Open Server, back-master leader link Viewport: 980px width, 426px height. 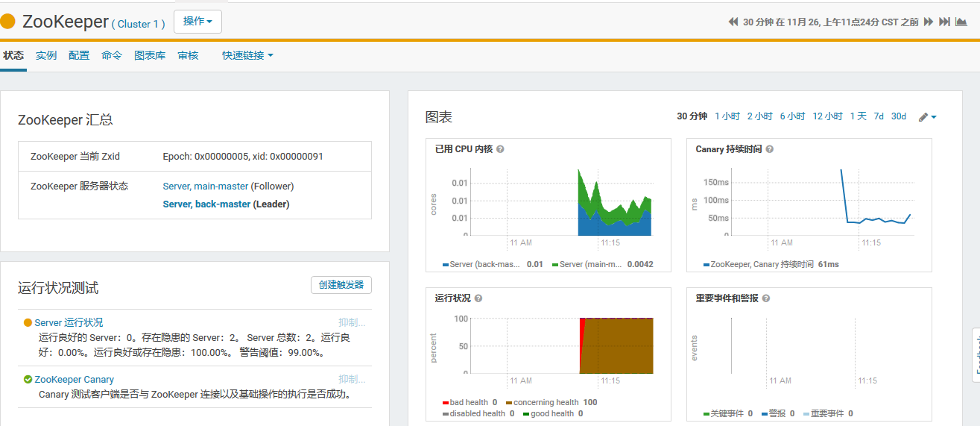tap(206, 204)
